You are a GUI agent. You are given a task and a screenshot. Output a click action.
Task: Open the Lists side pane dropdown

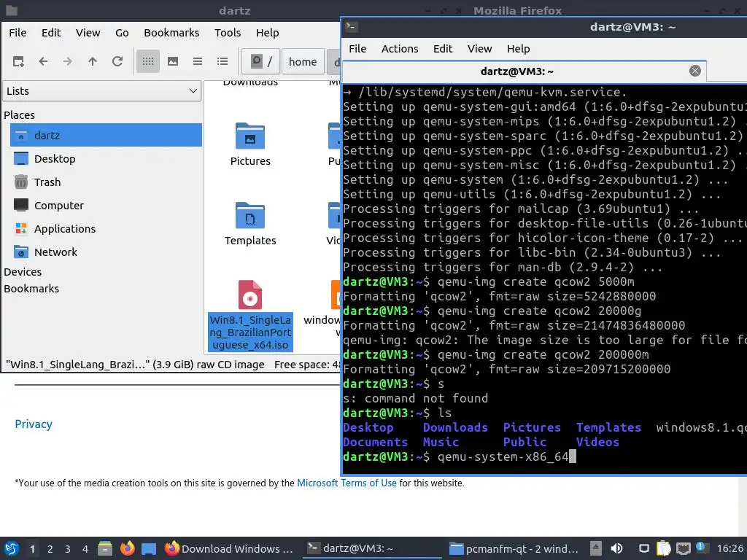(x=102, y=91)
